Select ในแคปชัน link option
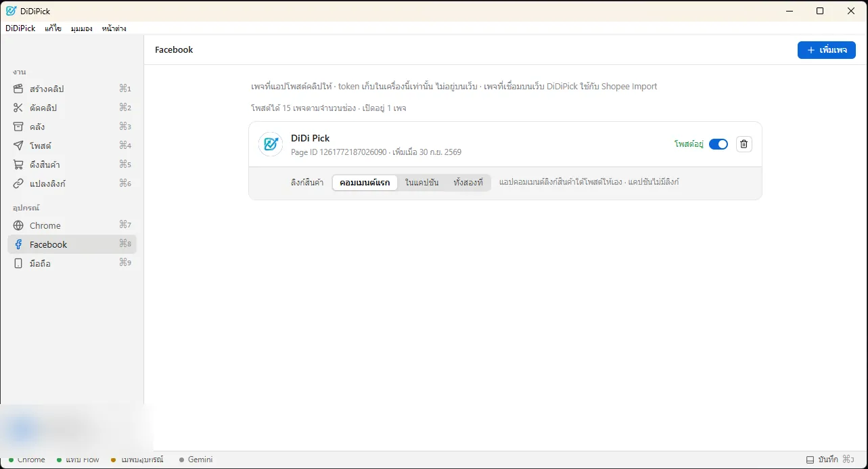This screenshot has width=868, height=469. coord(421,183)
